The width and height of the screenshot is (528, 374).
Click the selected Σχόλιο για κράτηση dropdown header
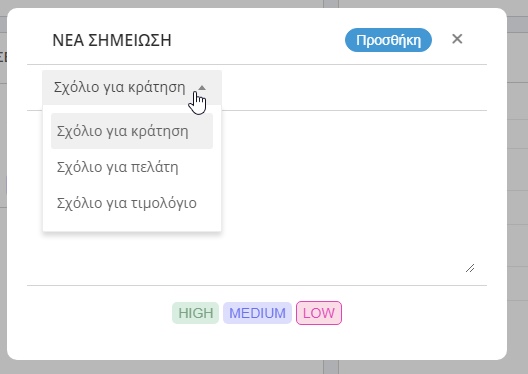[132, 88]
